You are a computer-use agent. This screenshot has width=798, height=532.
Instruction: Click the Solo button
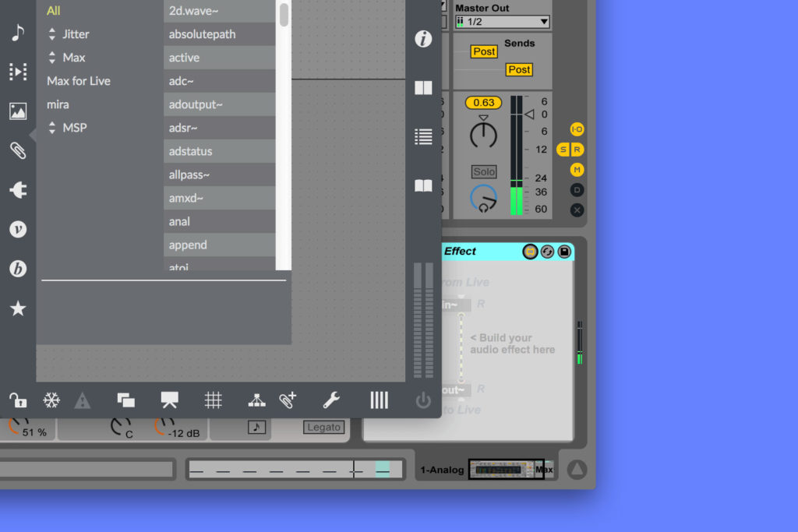[x=484, y=171]
